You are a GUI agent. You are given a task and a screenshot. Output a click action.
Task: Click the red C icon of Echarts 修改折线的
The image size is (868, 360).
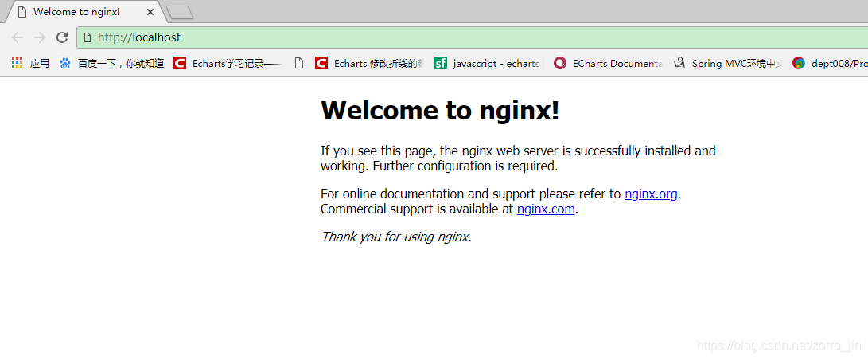(321, 63)
